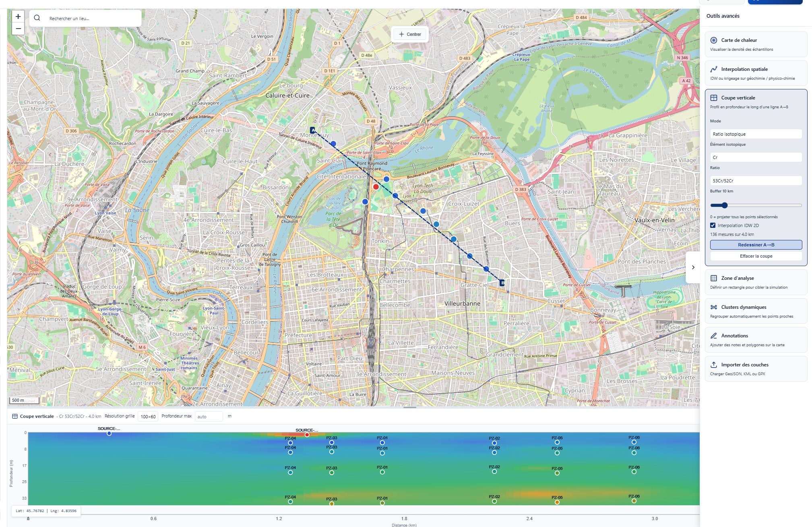Viewport: 812px width, 527px height.
Task: Click the red SOURCE point in the cross-section
Action: 307,435
